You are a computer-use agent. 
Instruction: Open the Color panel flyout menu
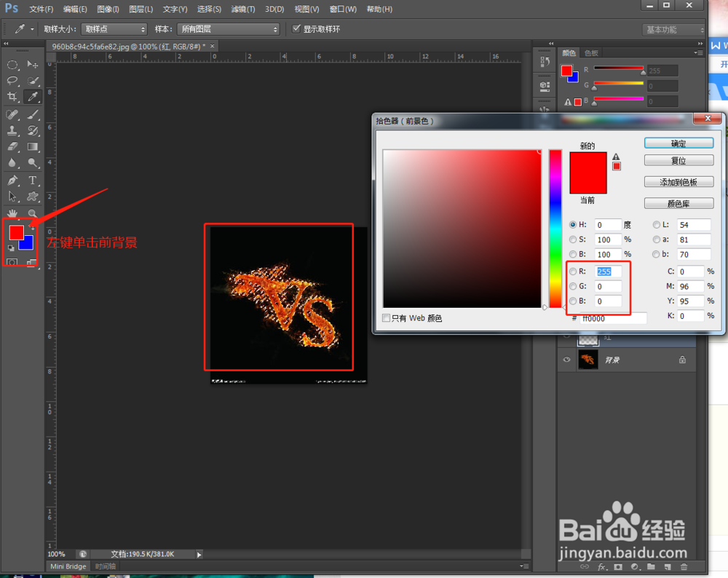(x=698, y=53)
